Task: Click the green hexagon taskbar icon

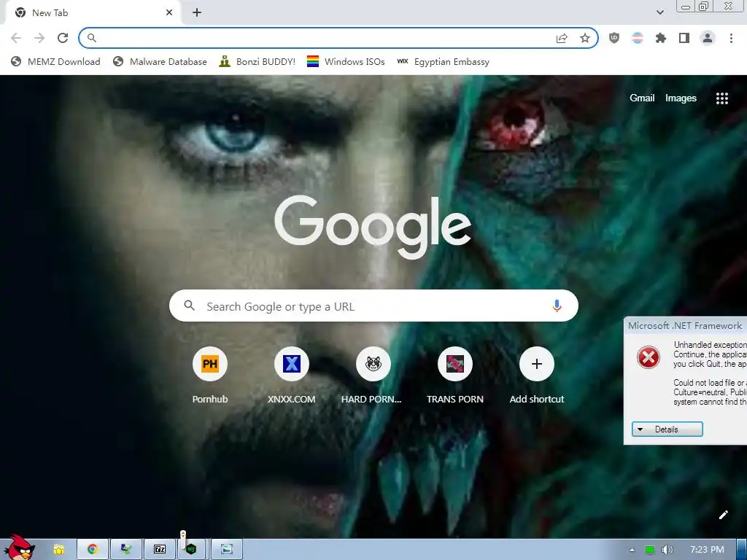Action: 191,550
